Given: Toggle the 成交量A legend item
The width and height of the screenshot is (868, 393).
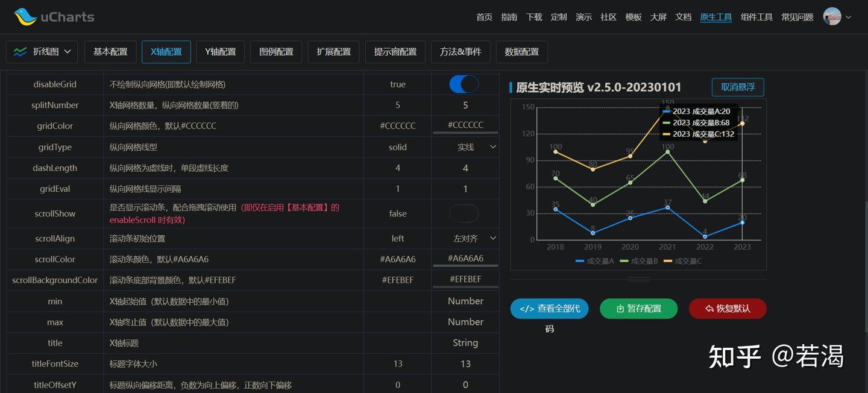Looking at the screenshot, I should [595, 261].
